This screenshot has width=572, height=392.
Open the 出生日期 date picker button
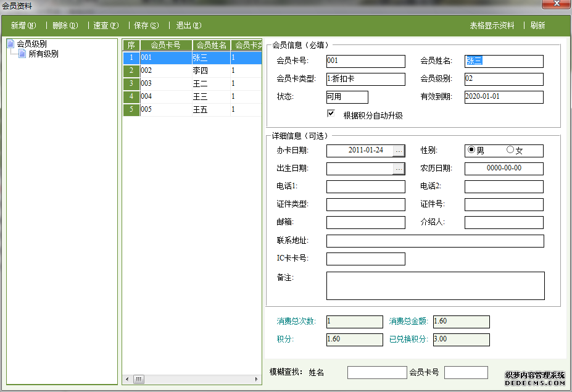click(x=399, y=169)
